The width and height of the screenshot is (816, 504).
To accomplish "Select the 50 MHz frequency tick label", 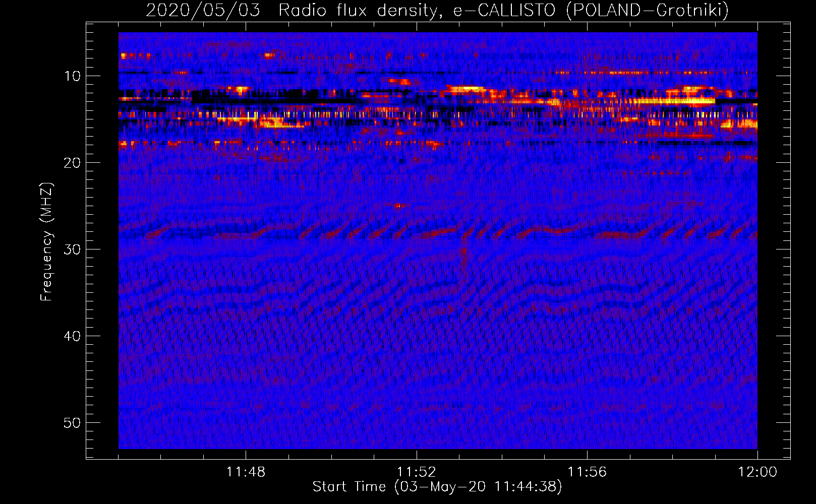I will click(x=73, y=422).
